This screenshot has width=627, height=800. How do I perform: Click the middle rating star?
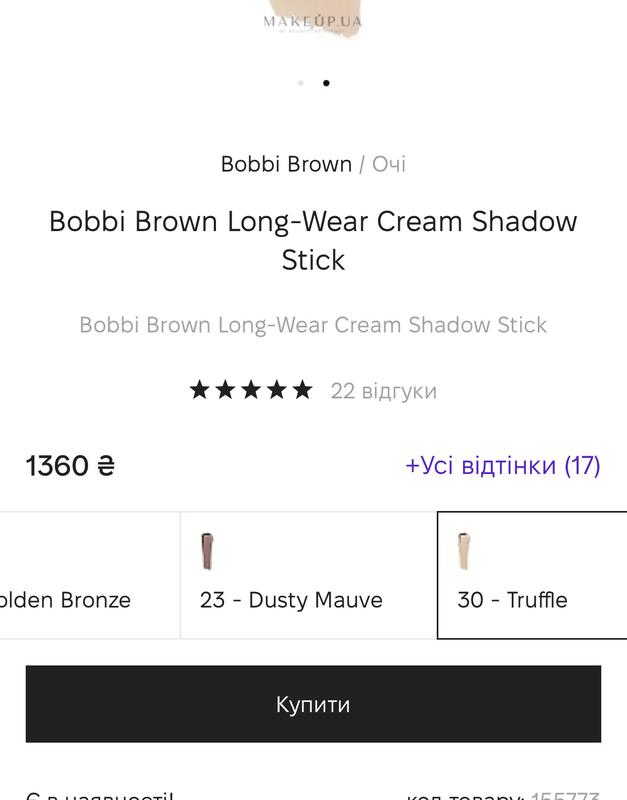coord(251,390)
